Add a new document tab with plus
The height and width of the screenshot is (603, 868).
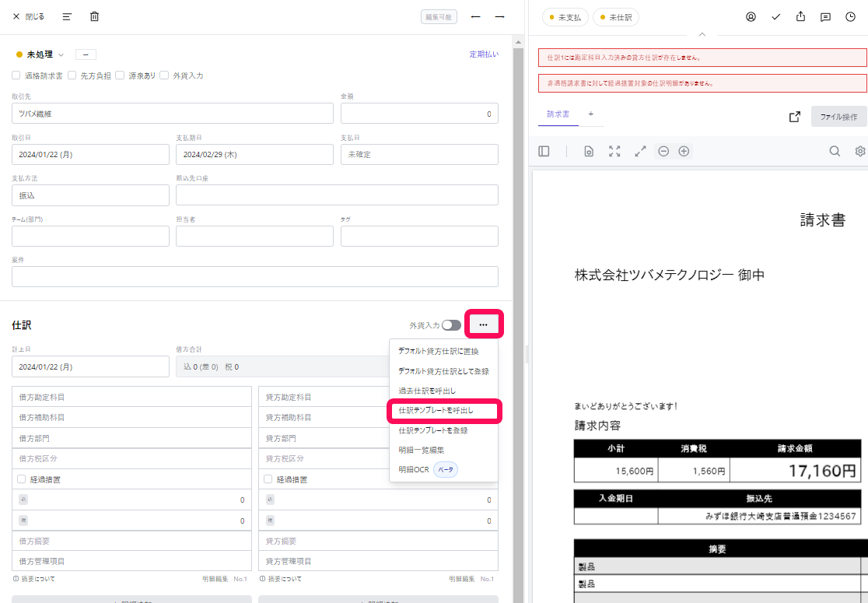point(590,114)
